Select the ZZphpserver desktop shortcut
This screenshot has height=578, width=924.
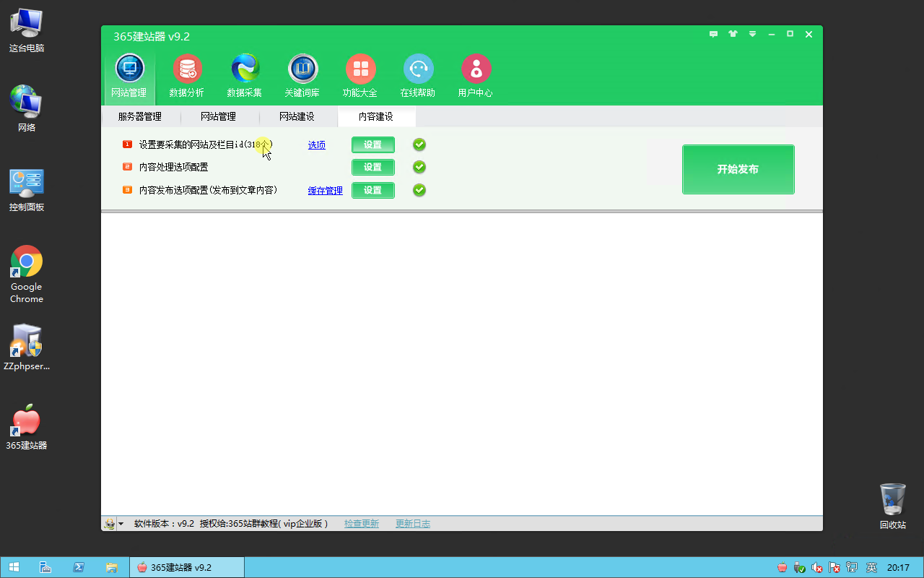coord(27,348)
